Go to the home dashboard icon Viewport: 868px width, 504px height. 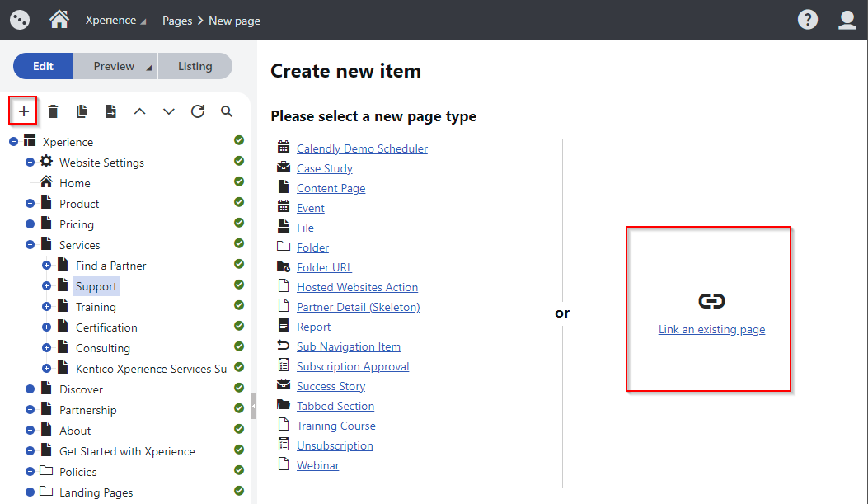pos(59,20)
